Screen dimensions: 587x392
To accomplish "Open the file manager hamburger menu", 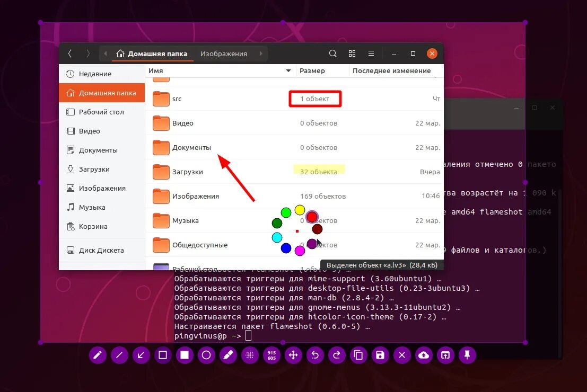I will click(x=371, y=54).
